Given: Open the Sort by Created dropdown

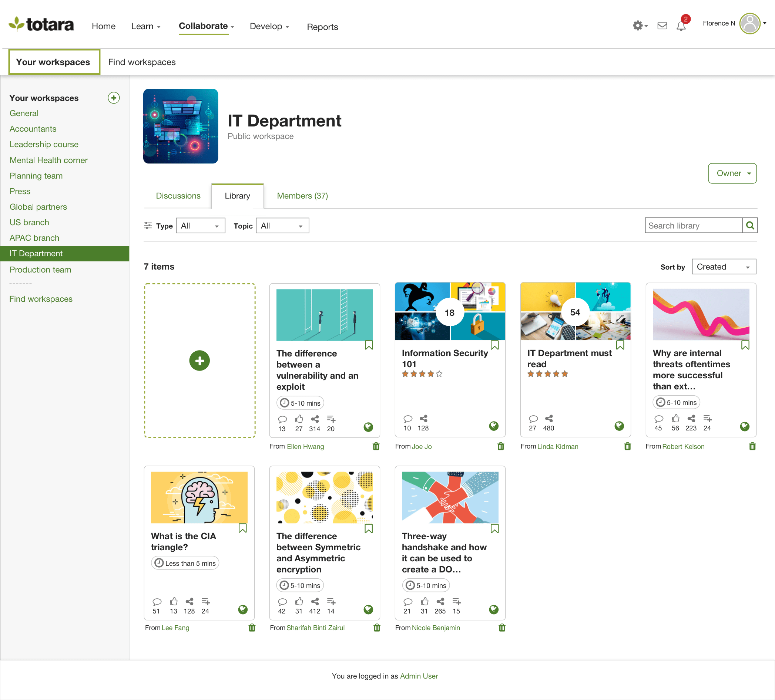Looking at the screenshot, I should tap(724, 267).
